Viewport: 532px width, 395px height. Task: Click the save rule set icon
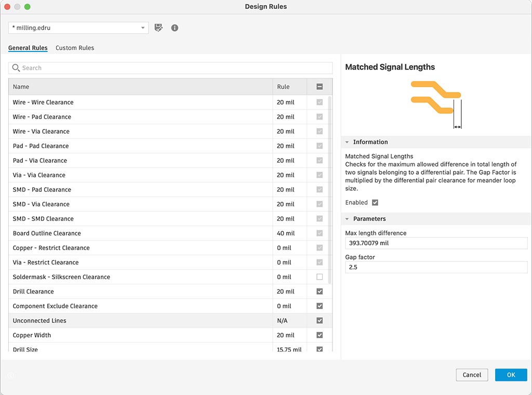tap(158, 28)
